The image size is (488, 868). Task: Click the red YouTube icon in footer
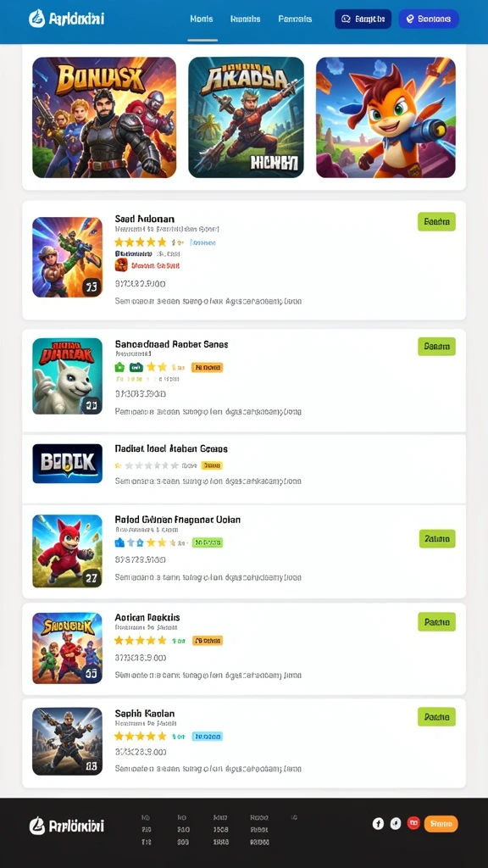(413, 823)
